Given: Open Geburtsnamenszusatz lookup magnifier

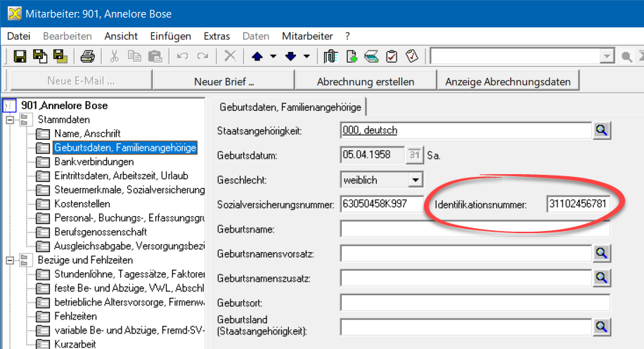Looking at the screenshot, I should 602,278.
